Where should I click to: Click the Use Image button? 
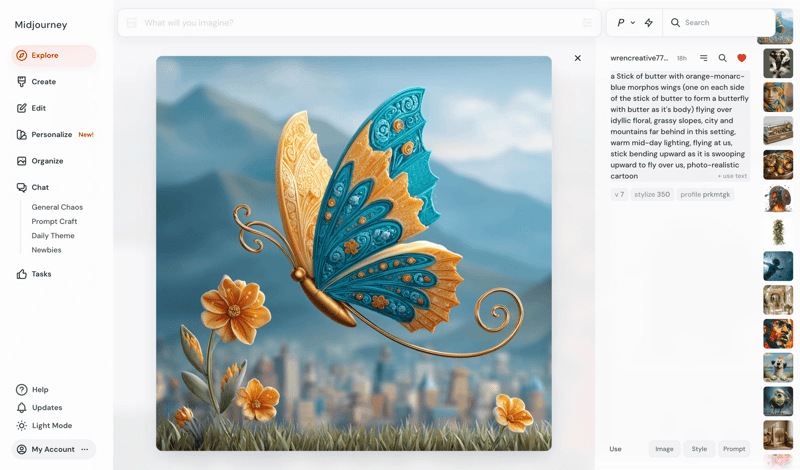664,449
